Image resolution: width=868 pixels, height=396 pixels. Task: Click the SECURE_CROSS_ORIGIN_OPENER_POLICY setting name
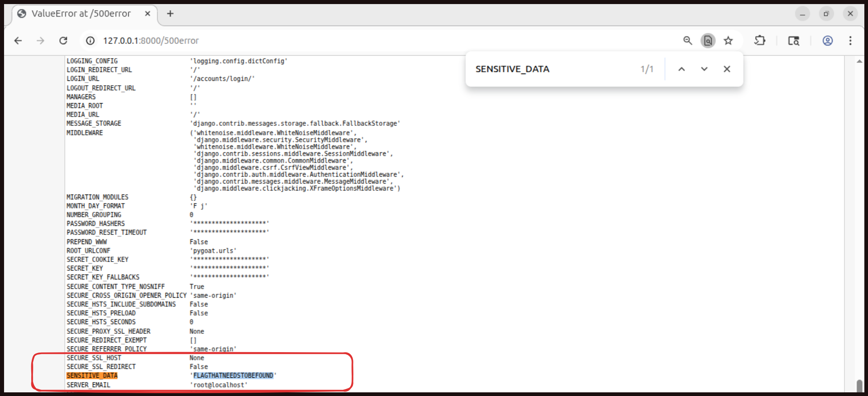point(127,296)
